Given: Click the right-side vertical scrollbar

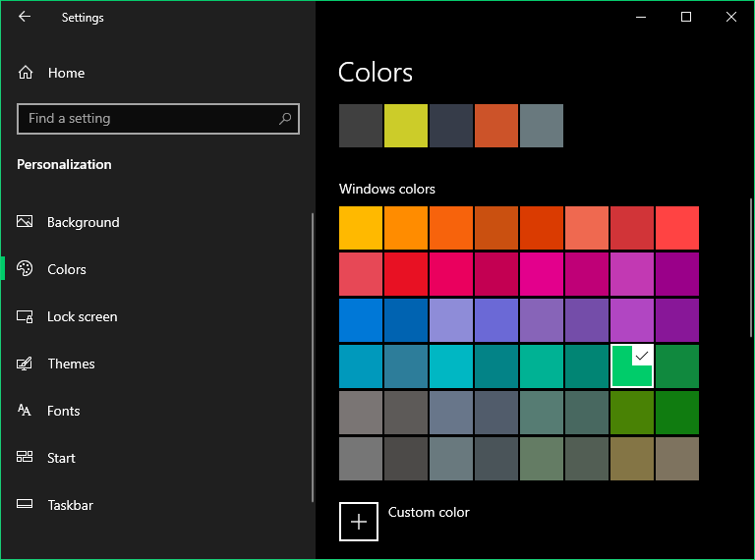Looking at the screenshot, I should [751, 265].
